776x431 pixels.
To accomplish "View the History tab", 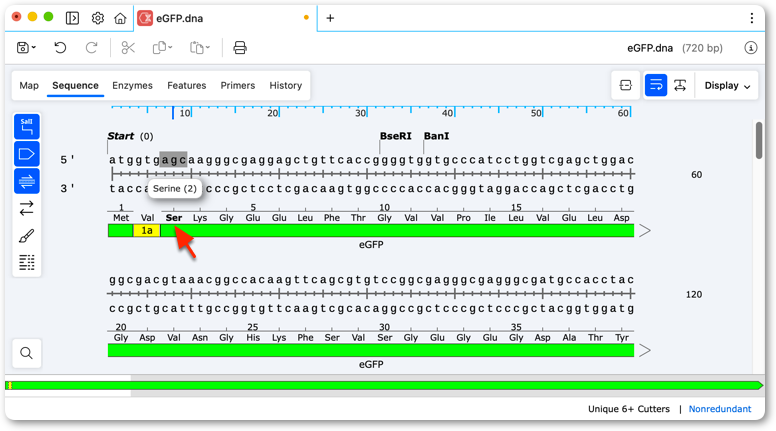I will (x=286, y=86).
